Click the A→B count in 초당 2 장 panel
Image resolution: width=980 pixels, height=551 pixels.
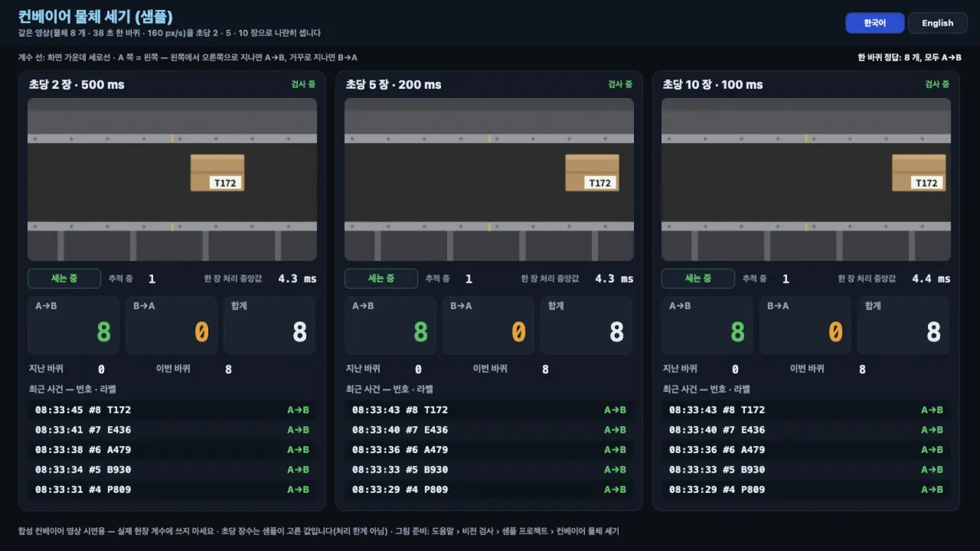click(x=73, y=325)
